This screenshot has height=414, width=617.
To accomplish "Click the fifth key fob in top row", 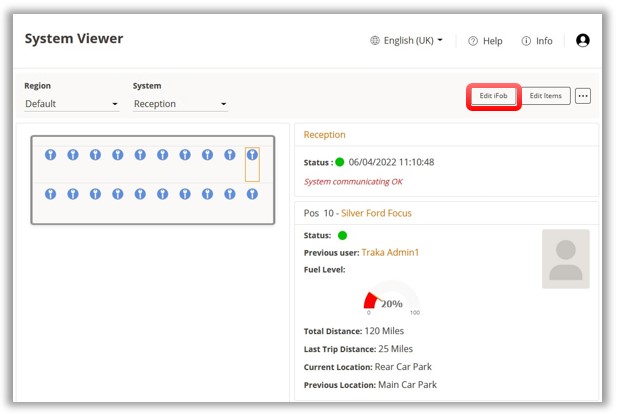I will coord(140,155).
